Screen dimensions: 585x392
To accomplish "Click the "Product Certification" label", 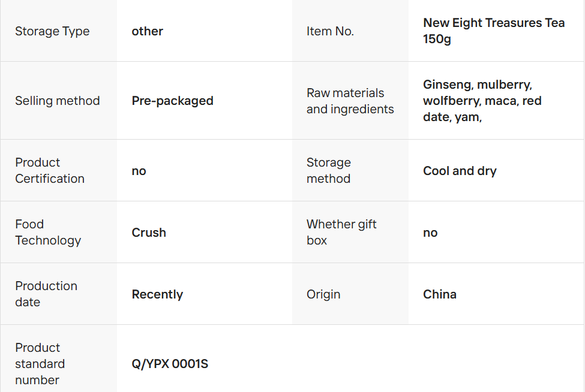I will point(50,170).
